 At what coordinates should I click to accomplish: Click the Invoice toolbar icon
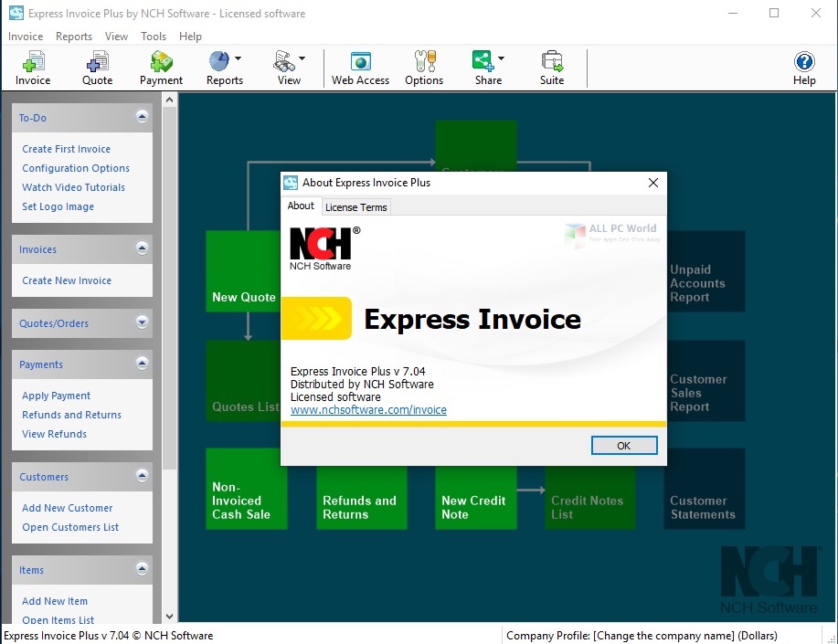coord(33,62)
